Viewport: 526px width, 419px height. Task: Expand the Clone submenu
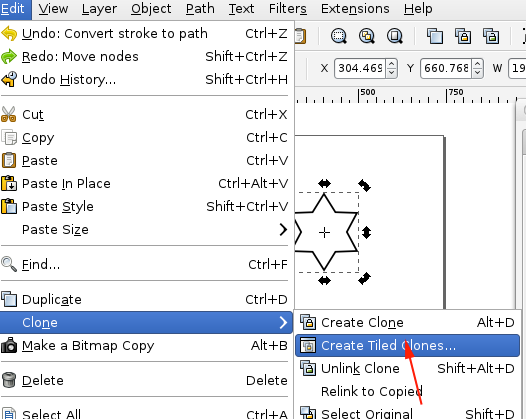click(145, 323)
